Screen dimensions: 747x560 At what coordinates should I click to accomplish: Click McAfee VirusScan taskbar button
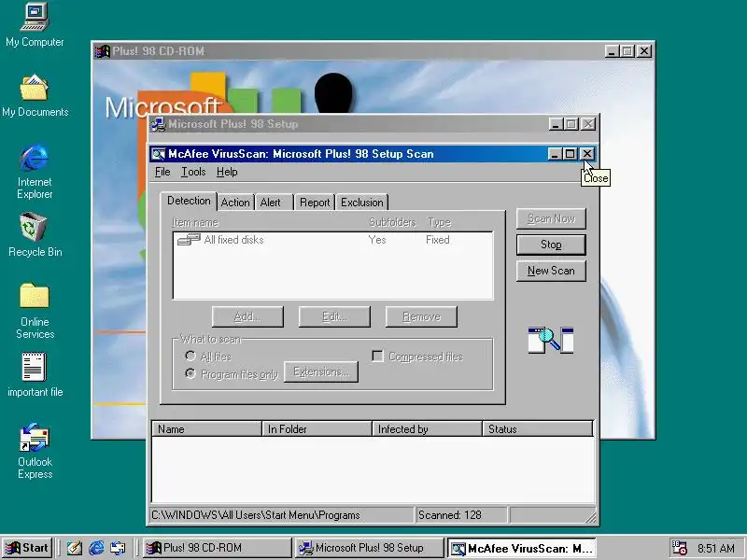(x=522, y=548)
